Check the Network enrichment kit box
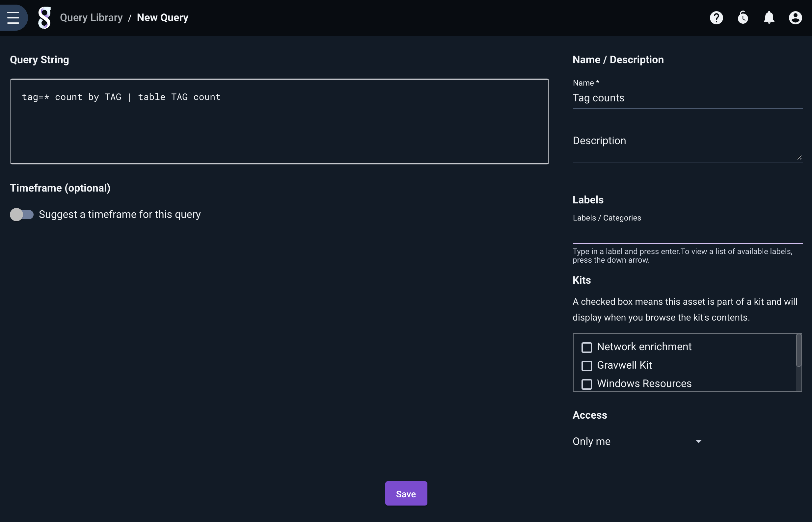Screen dimensions: 812x522 tap(586, 348)
